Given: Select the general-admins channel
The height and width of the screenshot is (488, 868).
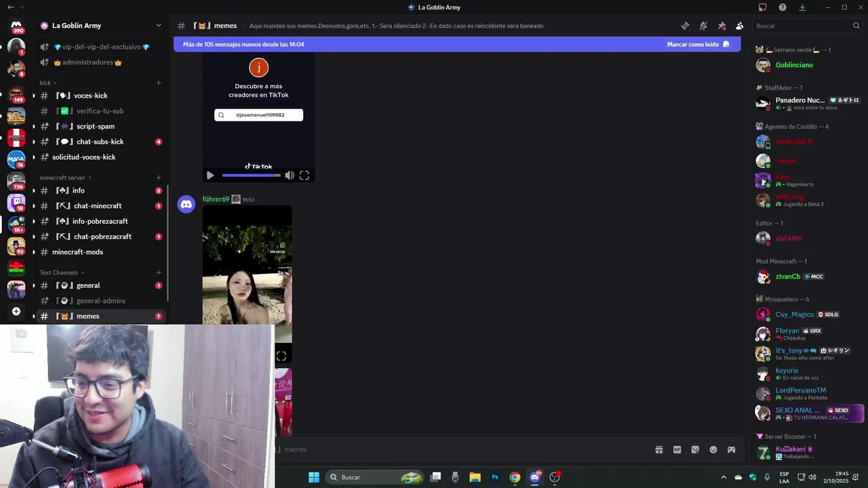Looking at the screenshot, I should coord(100,301).
